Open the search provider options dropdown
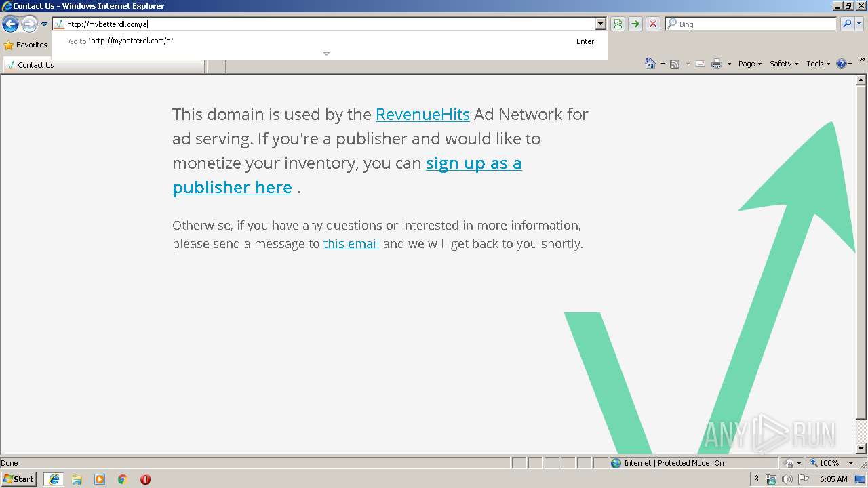Viewport: 868px width, 488px height. (859, 24)
